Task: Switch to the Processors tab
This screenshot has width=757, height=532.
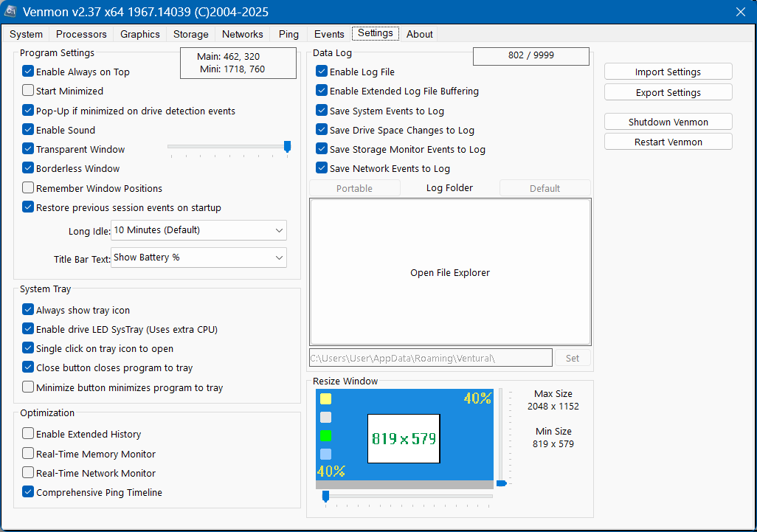Action: coord(81,34)
